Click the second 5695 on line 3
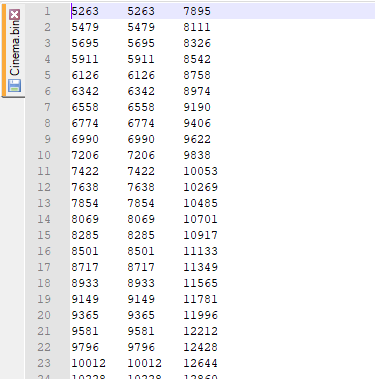Image resolution: width=375 pixels, height=379 pixels. (141, 43)
